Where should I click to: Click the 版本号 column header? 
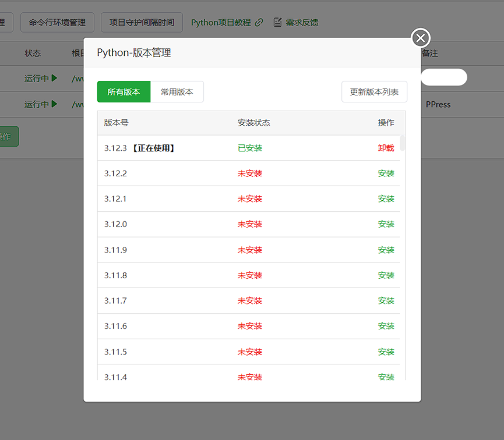point(116,123)
